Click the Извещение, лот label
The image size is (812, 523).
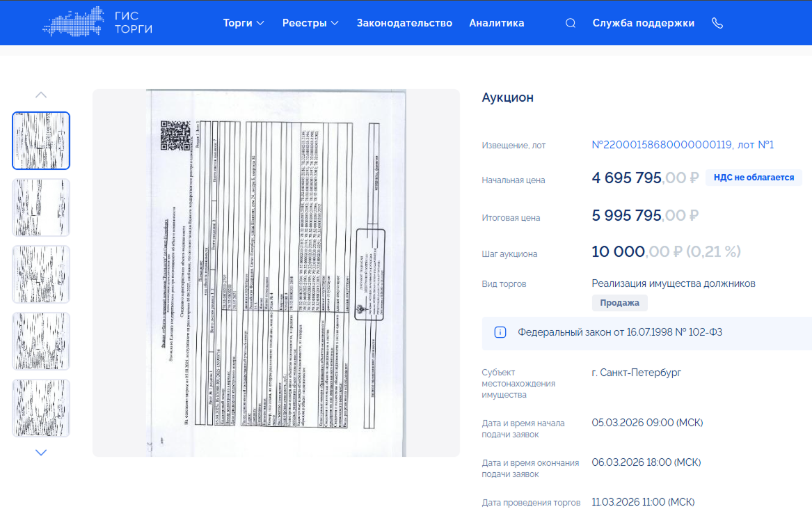[514, 146]
